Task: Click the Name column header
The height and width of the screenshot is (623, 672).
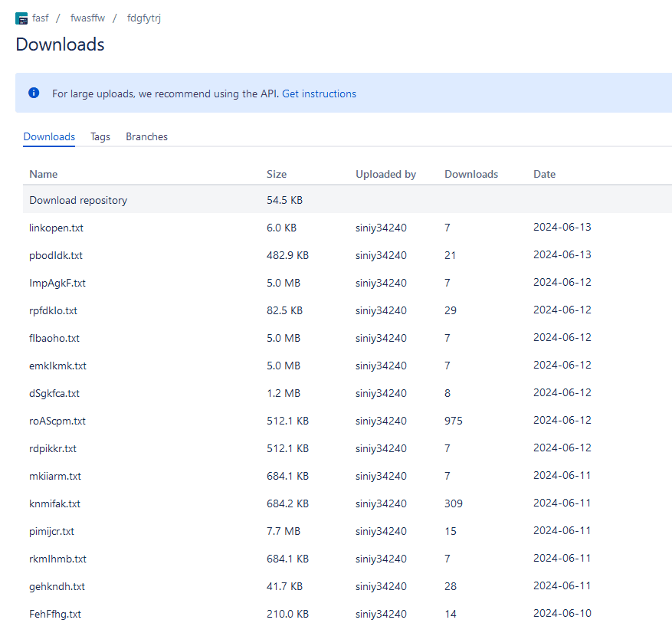Action: click(x=43, y=175)
